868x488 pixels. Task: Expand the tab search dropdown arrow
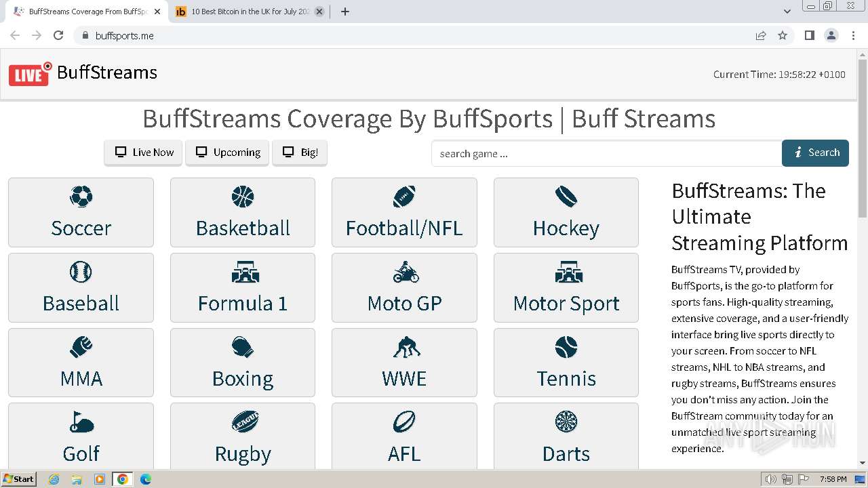[787, 12]
